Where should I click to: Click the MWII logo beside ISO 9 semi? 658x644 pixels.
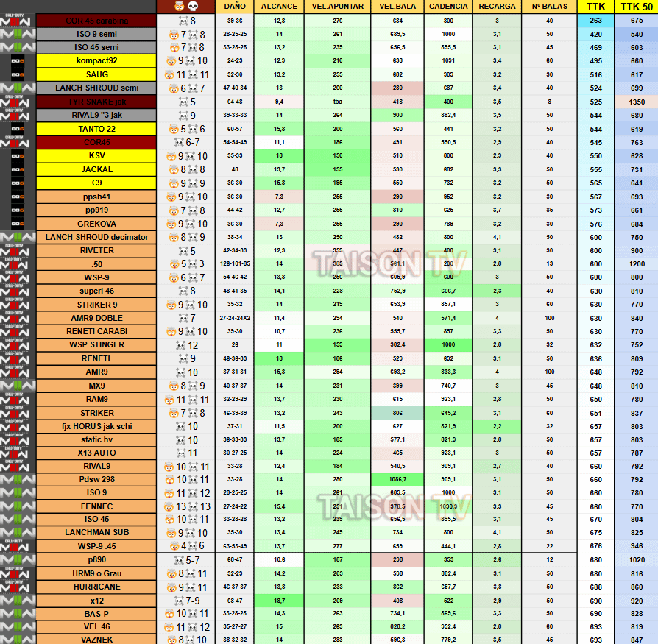pyautogui.click(x=18, y=35)
